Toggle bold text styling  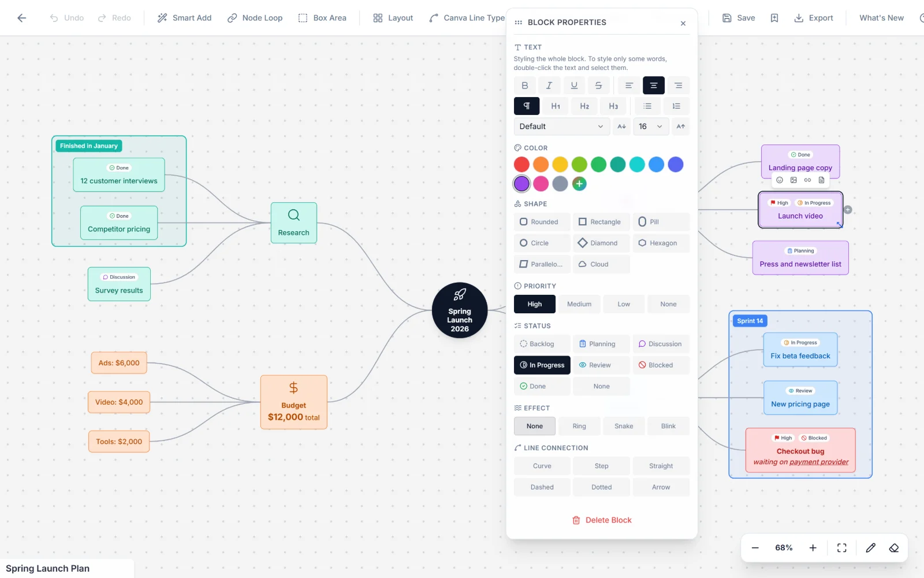click(x=524, y=86)
